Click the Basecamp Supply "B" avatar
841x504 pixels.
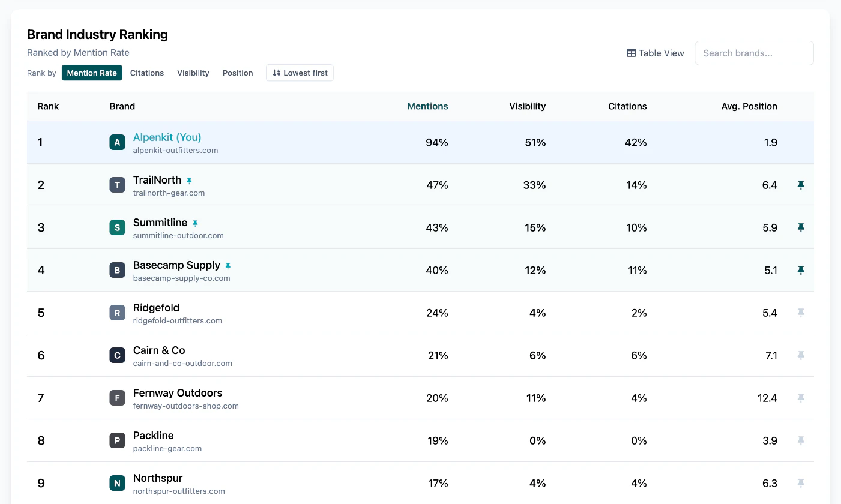(117, 270)
